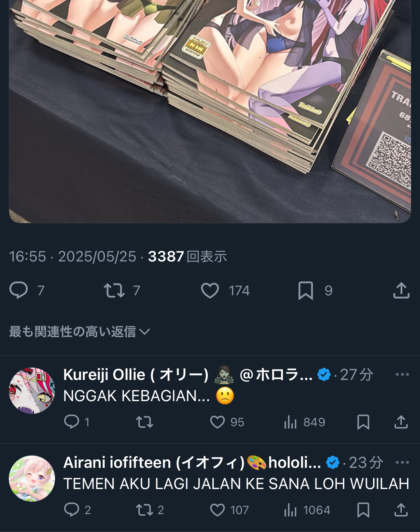Open more options on Airani iofifteen's reply
Viewport: 420px width, 532px height.
click(x=402, y=462)
